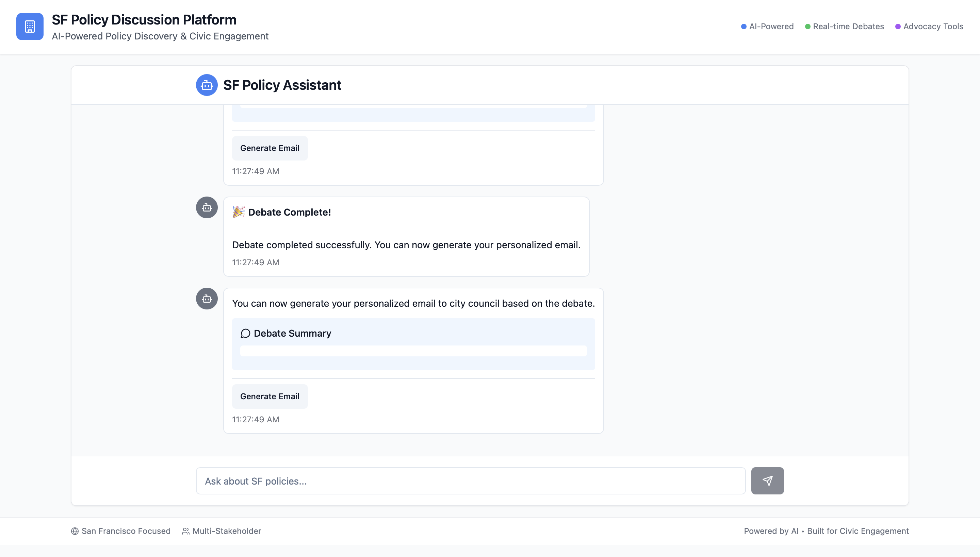Click the Debate Summary heading
This screenshot has height=557, width=980.
click(292, 334)
